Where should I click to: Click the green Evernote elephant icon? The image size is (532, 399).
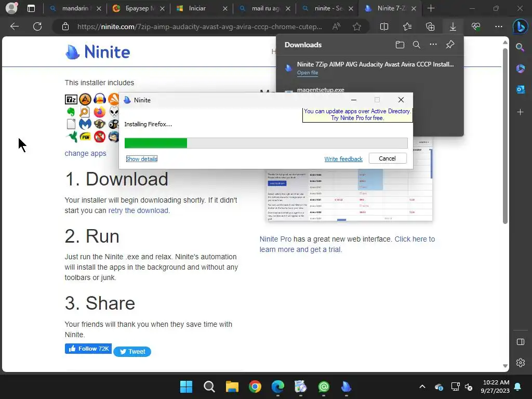(x=71, y=112)
